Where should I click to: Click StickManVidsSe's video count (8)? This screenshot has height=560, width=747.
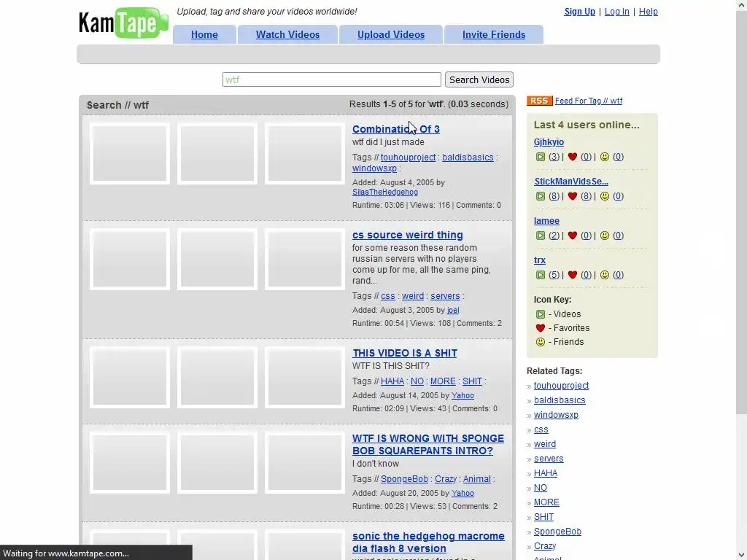coord(554,196)
